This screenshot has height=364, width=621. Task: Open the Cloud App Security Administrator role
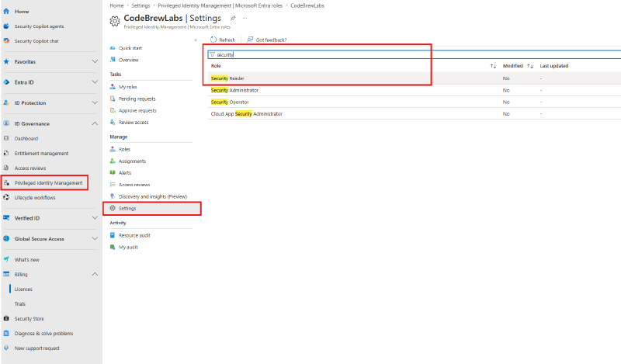246,113
